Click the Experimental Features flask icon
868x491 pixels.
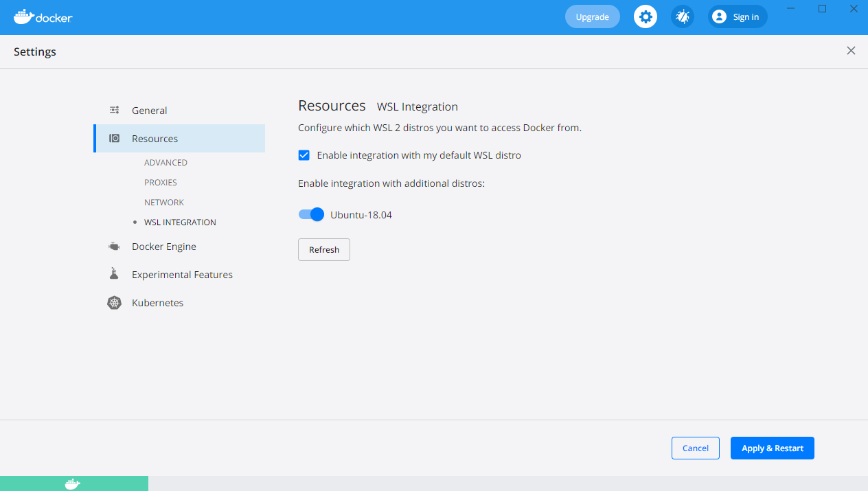point(114,274)
